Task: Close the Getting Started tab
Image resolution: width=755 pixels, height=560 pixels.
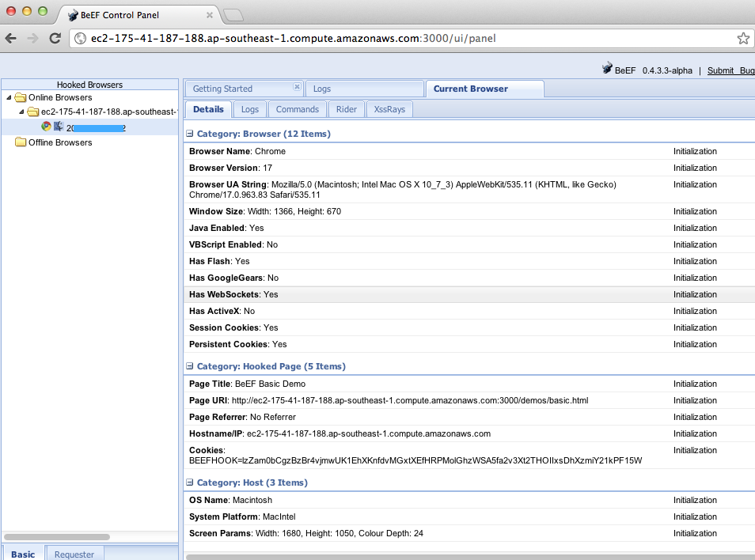Action: 297,87
